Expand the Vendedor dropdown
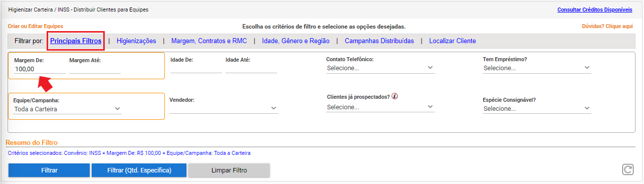 (224, 108)
